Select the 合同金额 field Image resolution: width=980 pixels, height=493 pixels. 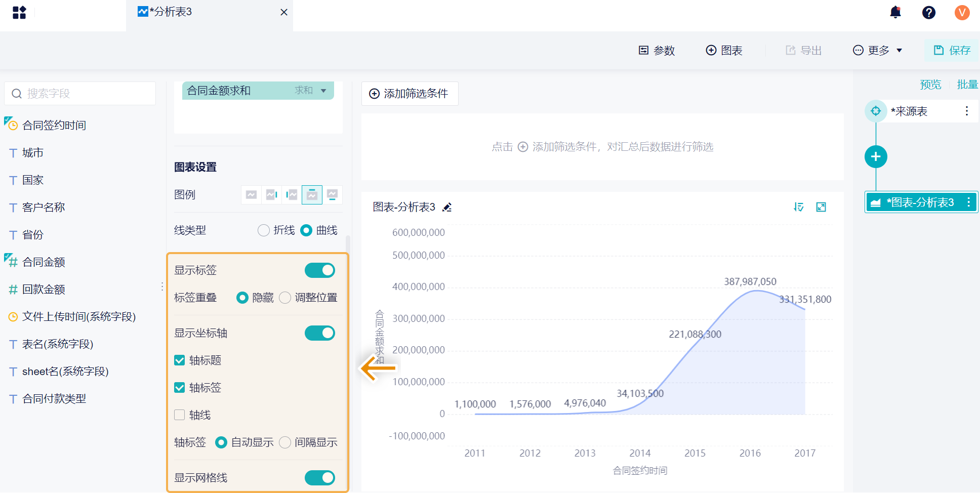click(44, 262)
